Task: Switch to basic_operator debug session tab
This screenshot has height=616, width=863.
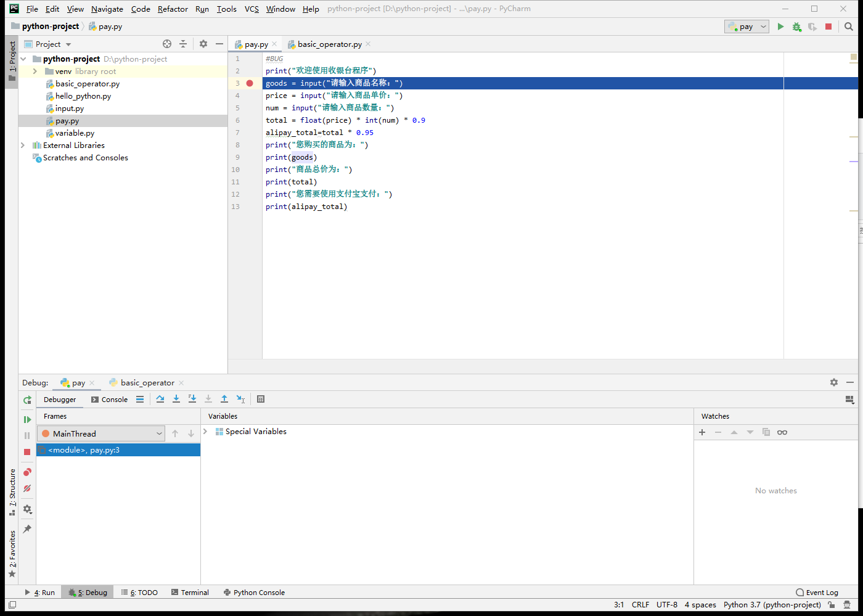Action: point(147,383)
